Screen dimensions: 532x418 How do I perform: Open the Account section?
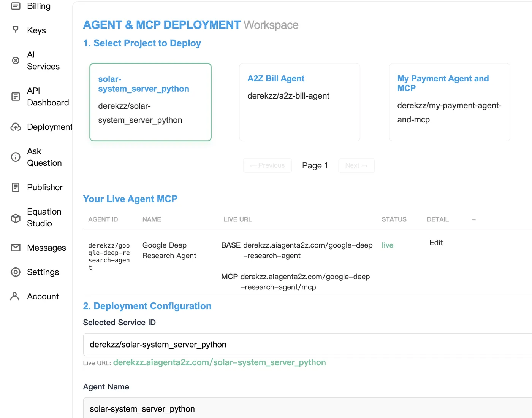(43, 296)
